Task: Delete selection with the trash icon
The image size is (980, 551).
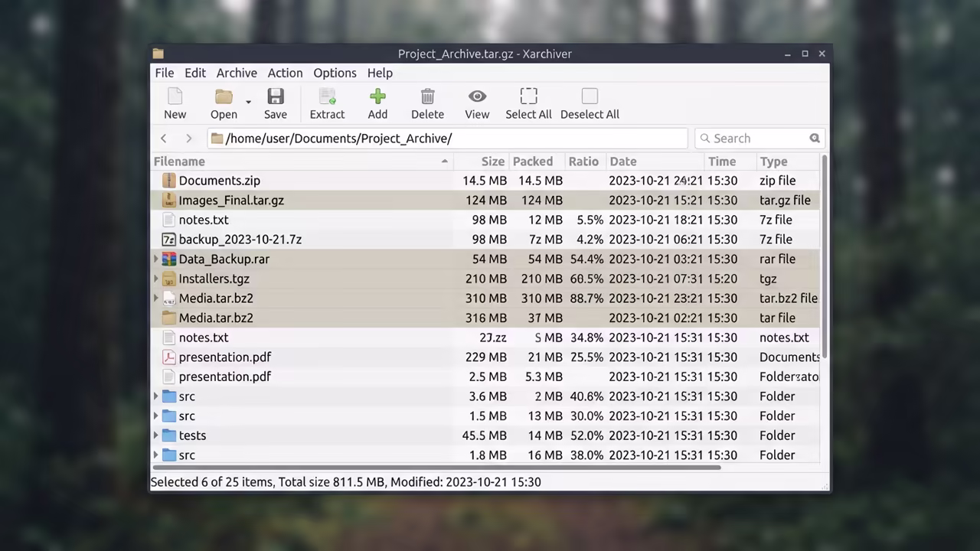Action: [427, 96]
